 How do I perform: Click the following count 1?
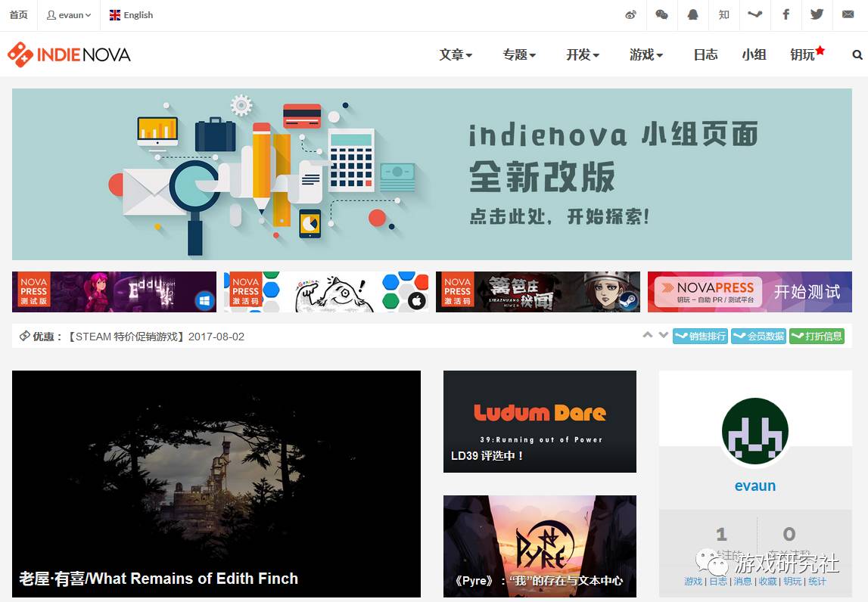tap(721, 534)
